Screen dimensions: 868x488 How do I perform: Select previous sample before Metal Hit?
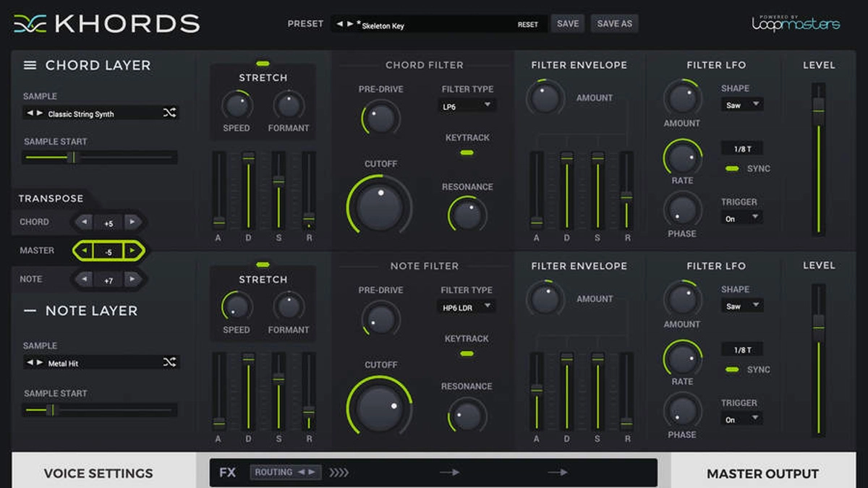[x=30, y=363]
